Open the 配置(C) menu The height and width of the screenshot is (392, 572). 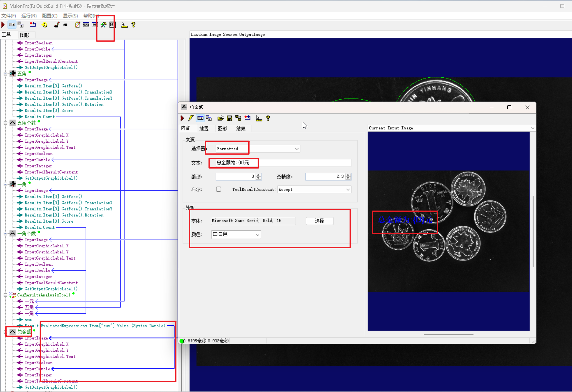50,16
